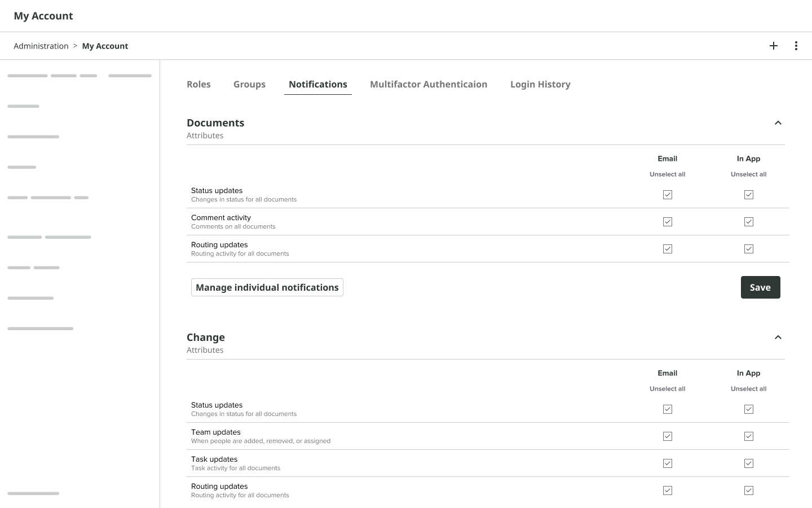Image resolution: width=812 pixels, height=508 pixels.
Task: Collapse the Change section chevron
Action: coord(778,337)
